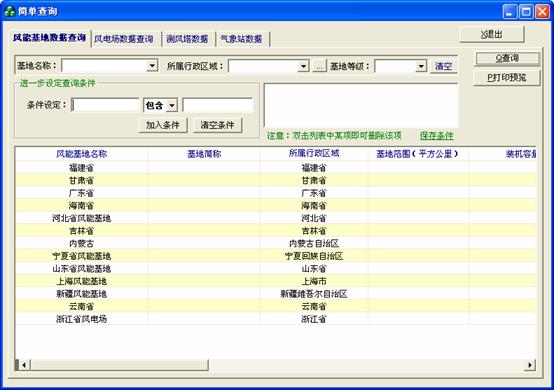Select the 云南省 name cell
The image size is (554, 390).
coord(82,307)
